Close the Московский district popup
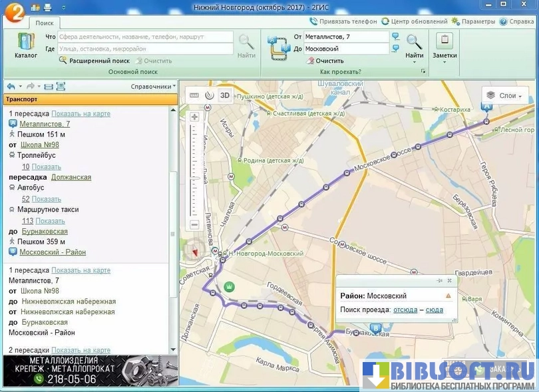The height and width of the screenshot is (392, 539). (x=449, y=281)
